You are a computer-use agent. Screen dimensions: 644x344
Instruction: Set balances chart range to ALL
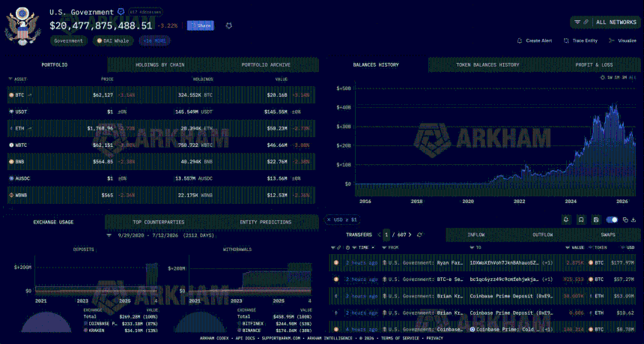pos(633,77)
